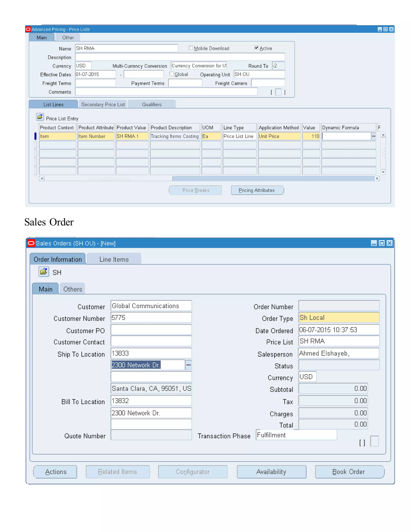Click the Multi-Currency Conversion field
411x532 pixels.
pos(199,65)
